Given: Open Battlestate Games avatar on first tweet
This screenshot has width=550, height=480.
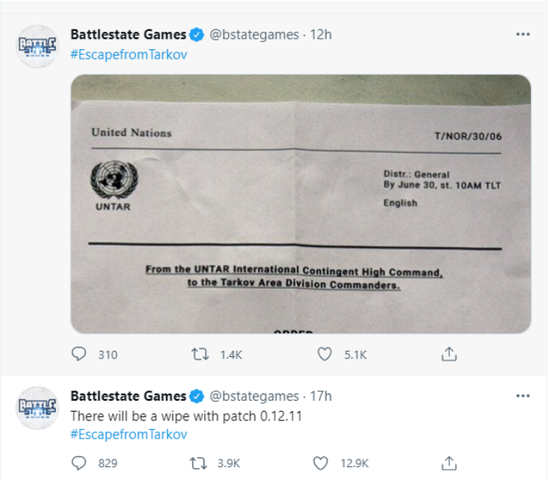Looking at the screenshot, I should point(37,46).
